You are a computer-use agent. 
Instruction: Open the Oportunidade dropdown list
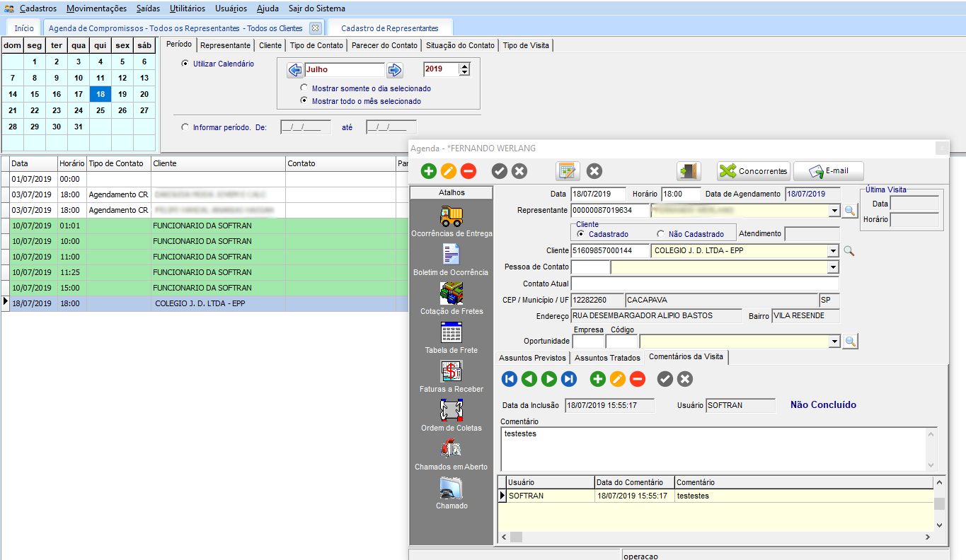834,342
